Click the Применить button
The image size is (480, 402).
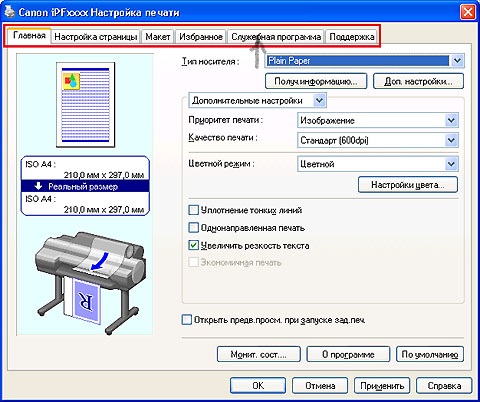[382, 386]
